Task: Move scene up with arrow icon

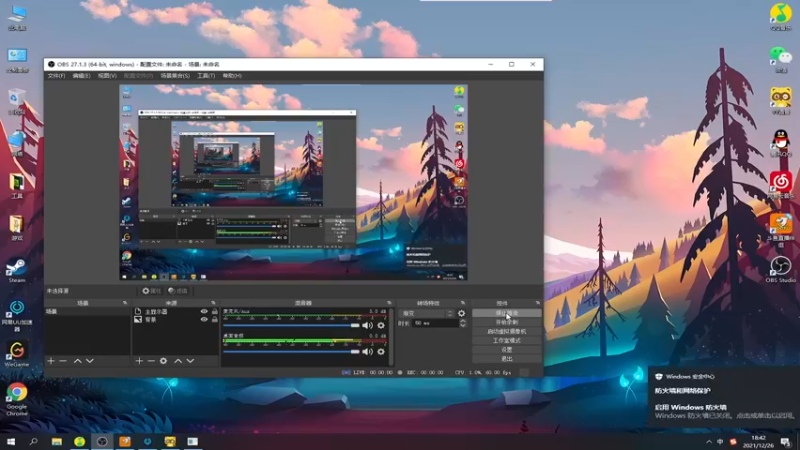Action: 78,361
